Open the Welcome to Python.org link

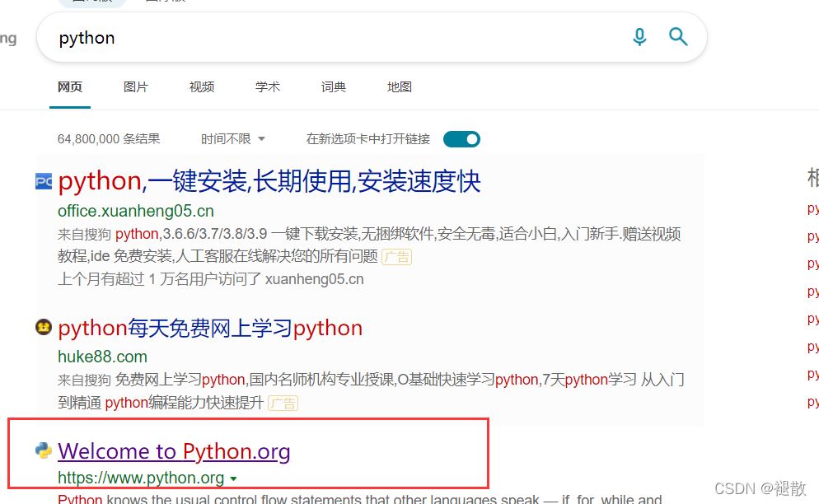[174, 451]
